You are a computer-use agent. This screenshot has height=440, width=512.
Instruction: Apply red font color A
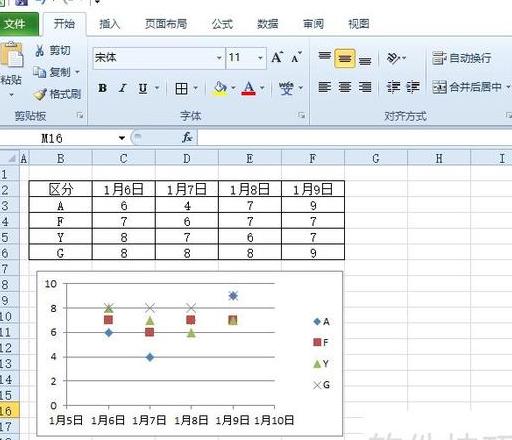(x=249, y=89)
